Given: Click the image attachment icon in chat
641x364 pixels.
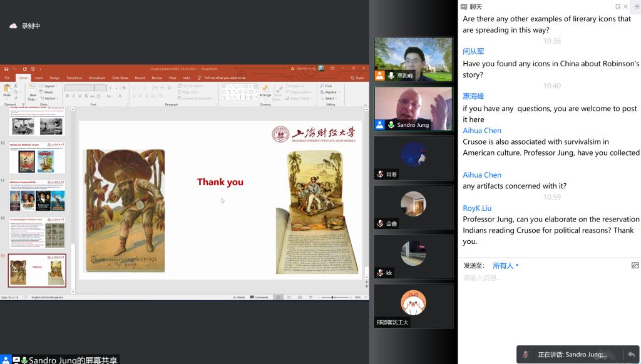Looking at the screenshot, I should [x=635, y=266].
